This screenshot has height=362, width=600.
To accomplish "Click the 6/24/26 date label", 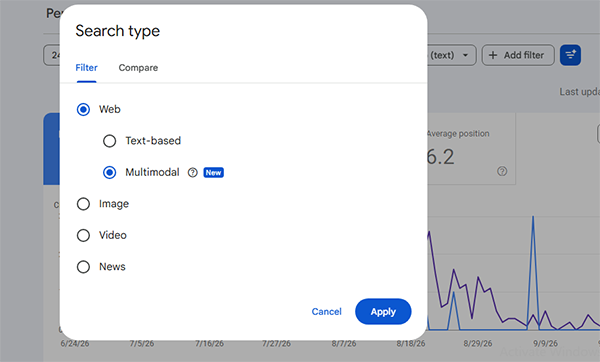I will pos(75,344).
